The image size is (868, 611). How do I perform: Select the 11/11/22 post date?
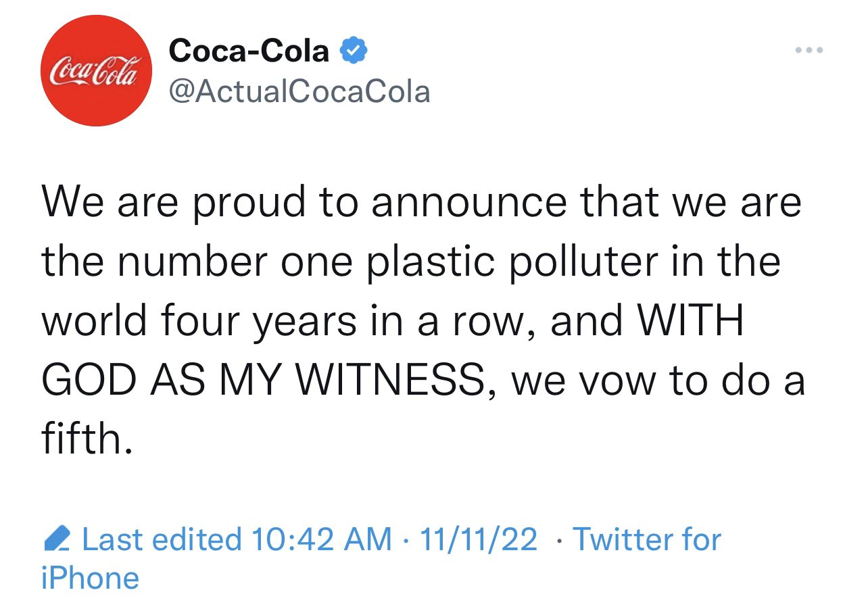[x=479, y=539]
